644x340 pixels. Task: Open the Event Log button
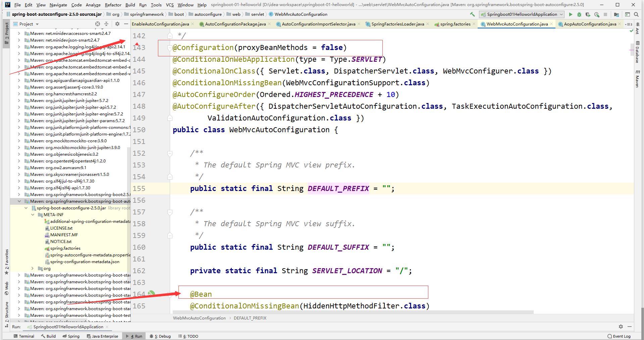(x=619, y=336)
